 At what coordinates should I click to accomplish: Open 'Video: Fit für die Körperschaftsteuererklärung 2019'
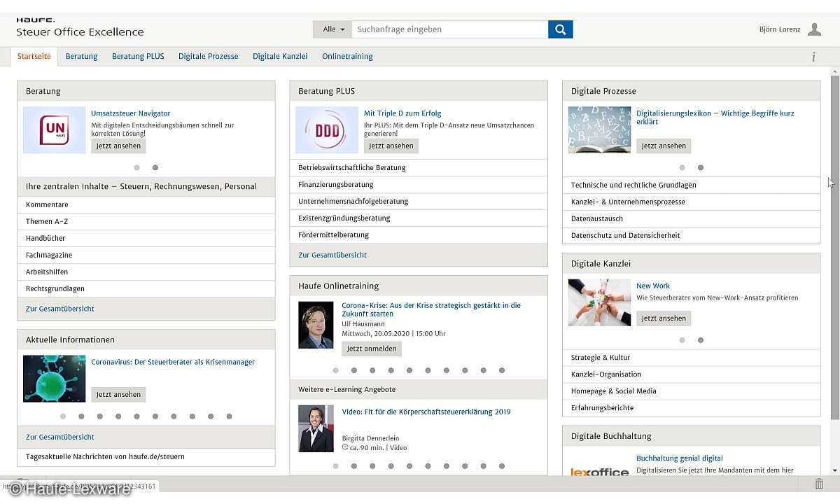[x=426, y=412]
